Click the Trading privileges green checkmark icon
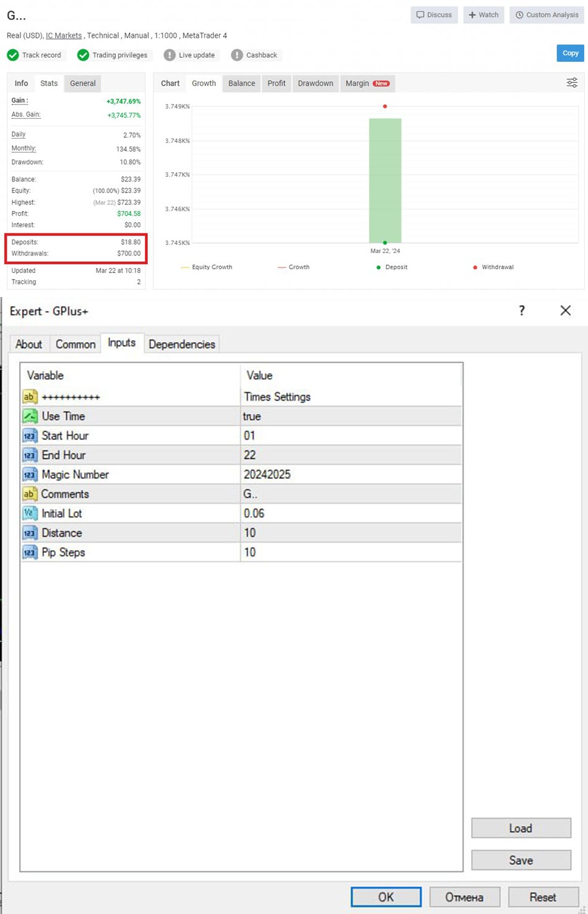The image size is (588, 914). click(x=83, y=55)
